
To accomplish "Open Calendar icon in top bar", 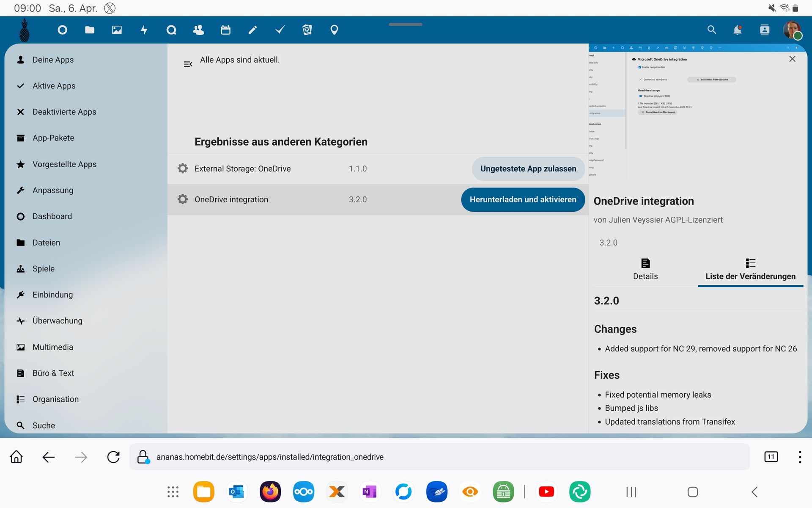I will 225,30.
